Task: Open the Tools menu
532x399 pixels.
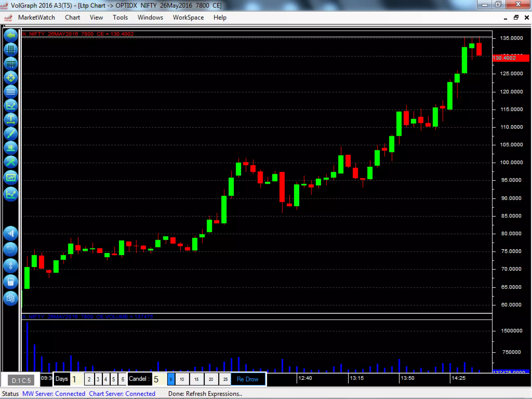Action: click(x=120, y=17)
